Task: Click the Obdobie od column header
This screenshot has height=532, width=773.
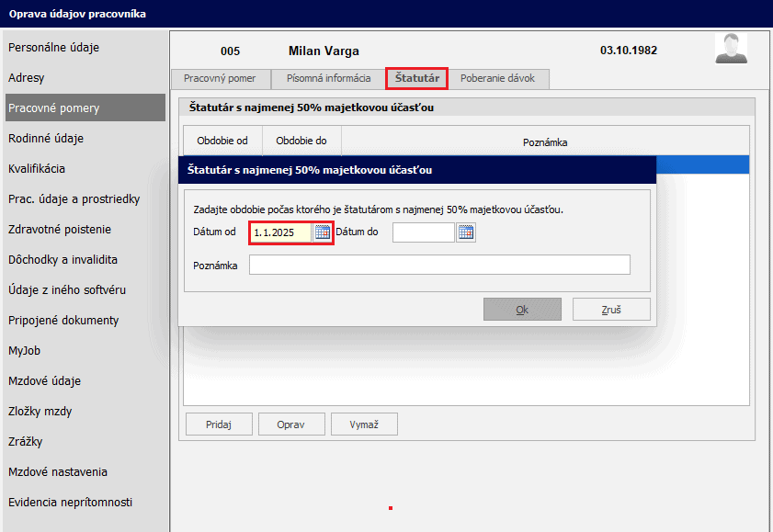Action: click(222, 142)
